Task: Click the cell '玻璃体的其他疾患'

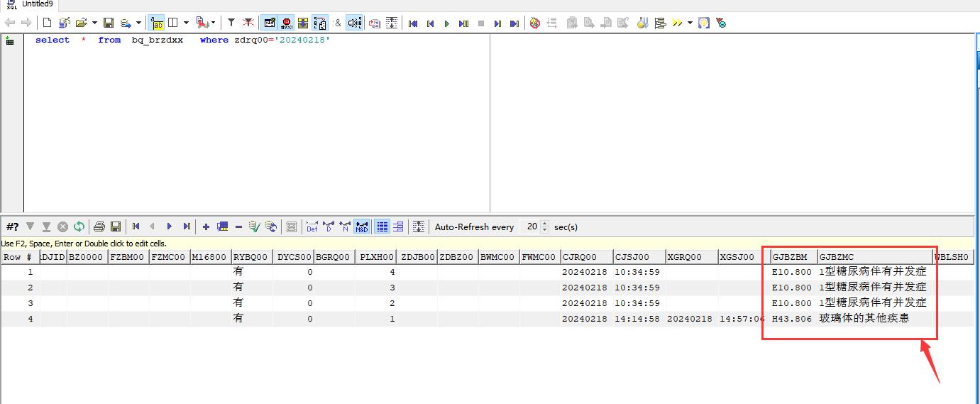Action: (876, 319)
